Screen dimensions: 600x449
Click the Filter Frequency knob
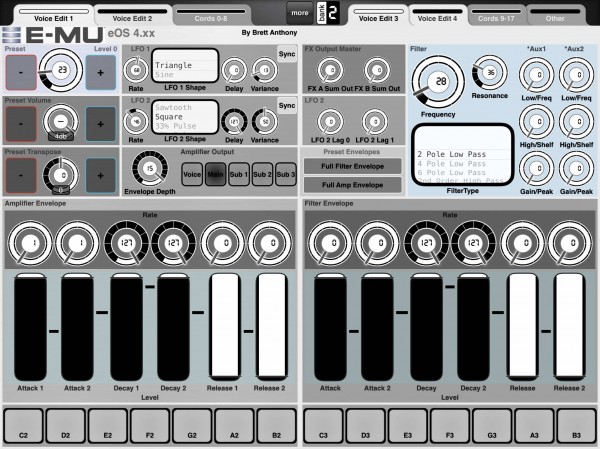point(438,82)
